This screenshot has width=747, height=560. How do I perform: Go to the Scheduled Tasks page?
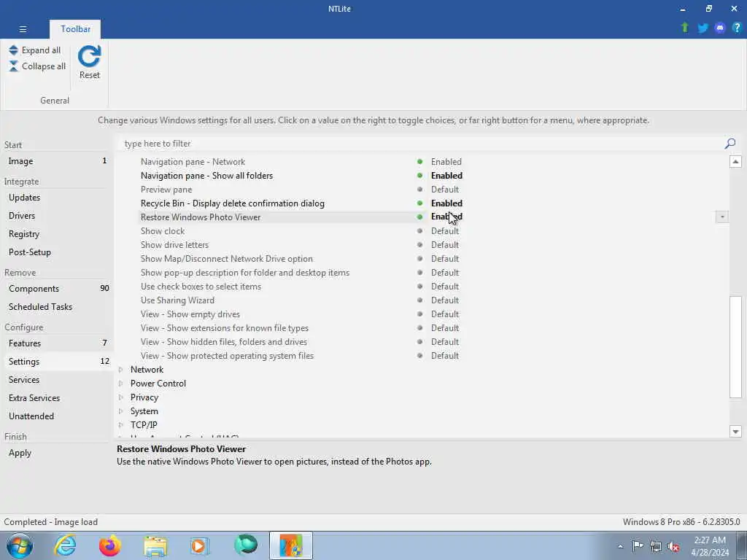(x=57, y=307)
